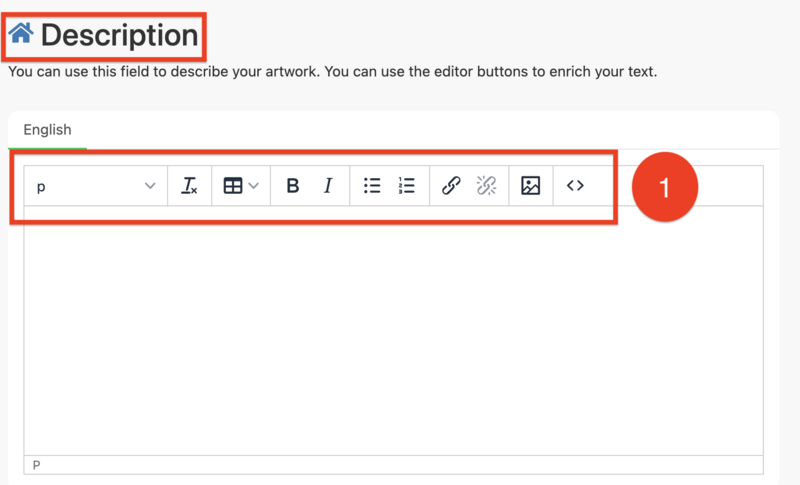The height and width of the screenshot is (485, 800).
Task: Select the P element path in status bar
Action: coord(37,465)
